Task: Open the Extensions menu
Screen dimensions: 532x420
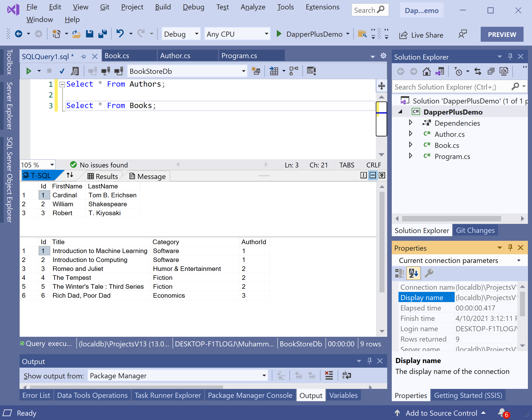Action: click(x=322, y=7)
